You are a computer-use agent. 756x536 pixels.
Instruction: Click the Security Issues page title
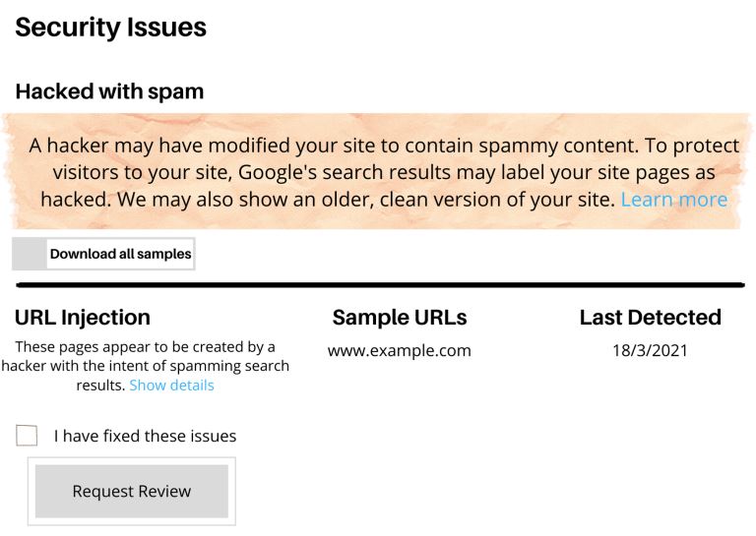tap(111, 28)
